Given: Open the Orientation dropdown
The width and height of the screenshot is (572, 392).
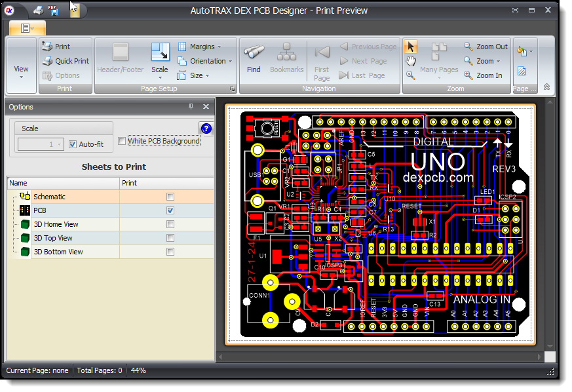Looking at the screenshot, I should (205, 61).
